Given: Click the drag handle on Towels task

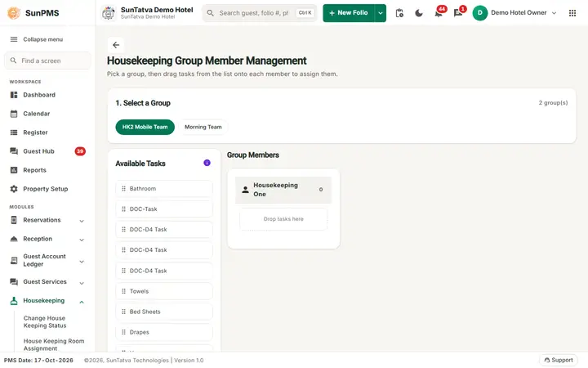Looking at the screenshot, I should point(124,291).
